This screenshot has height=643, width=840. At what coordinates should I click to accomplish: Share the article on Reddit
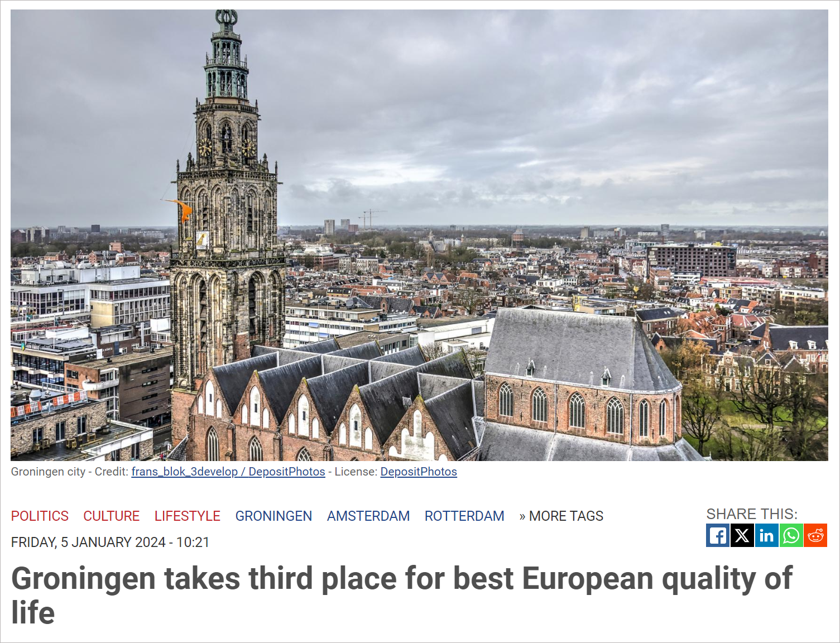point(815,536)
